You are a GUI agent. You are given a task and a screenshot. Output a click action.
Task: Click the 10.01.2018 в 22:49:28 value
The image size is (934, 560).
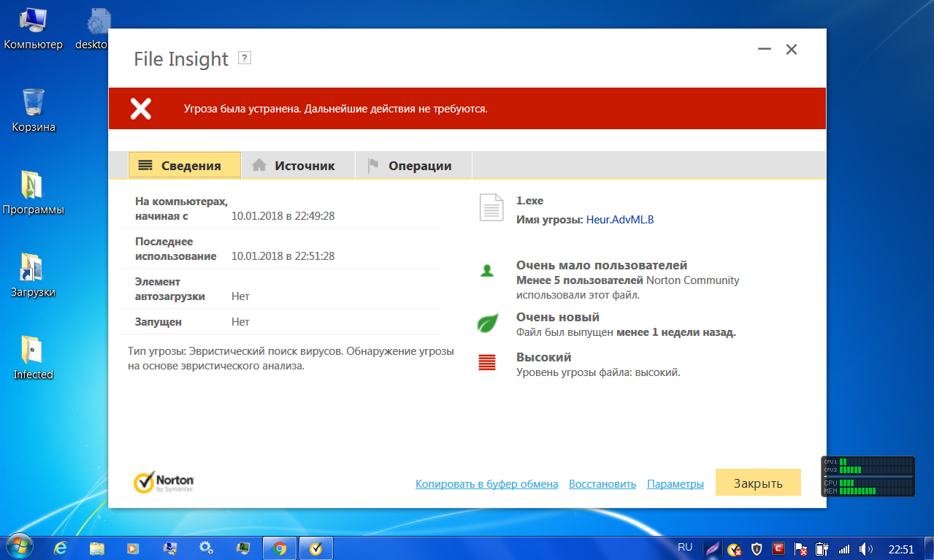pos(283,216)
